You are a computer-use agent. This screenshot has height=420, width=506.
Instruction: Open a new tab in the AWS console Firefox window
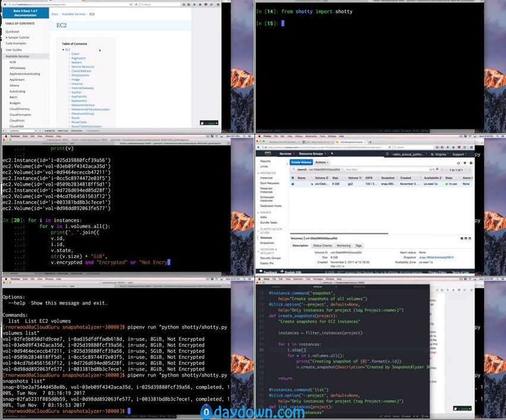370,142
